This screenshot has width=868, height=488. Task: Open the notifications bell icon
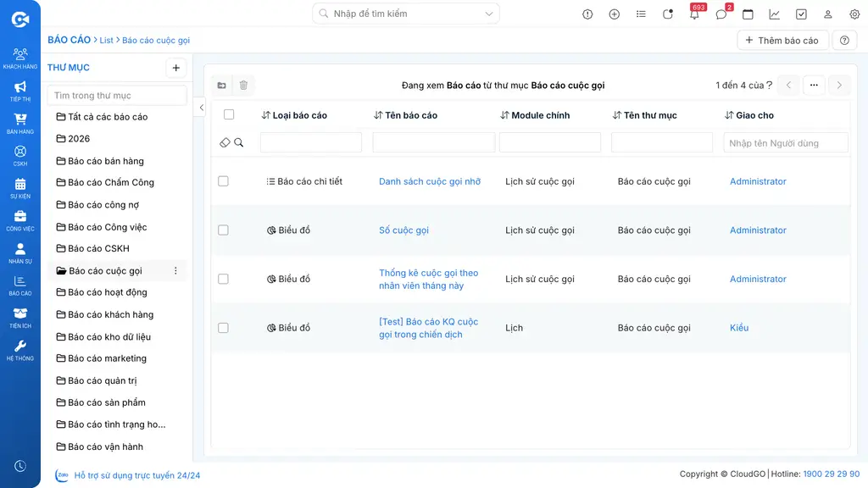coord(694,14)
